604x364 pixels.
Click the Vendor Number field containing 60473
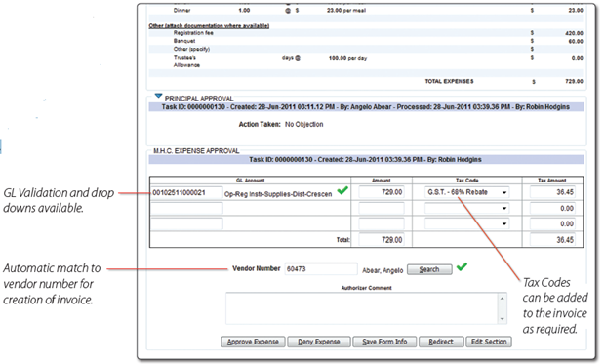321,269
